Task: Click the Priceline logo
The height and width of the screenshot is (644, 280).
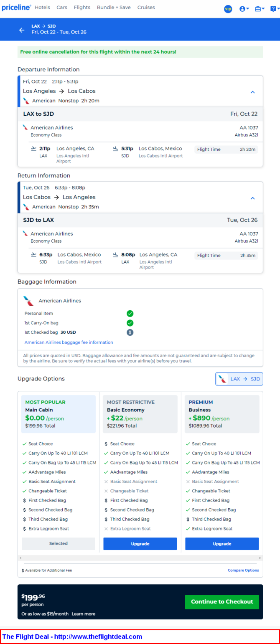Action: (16, 8)
